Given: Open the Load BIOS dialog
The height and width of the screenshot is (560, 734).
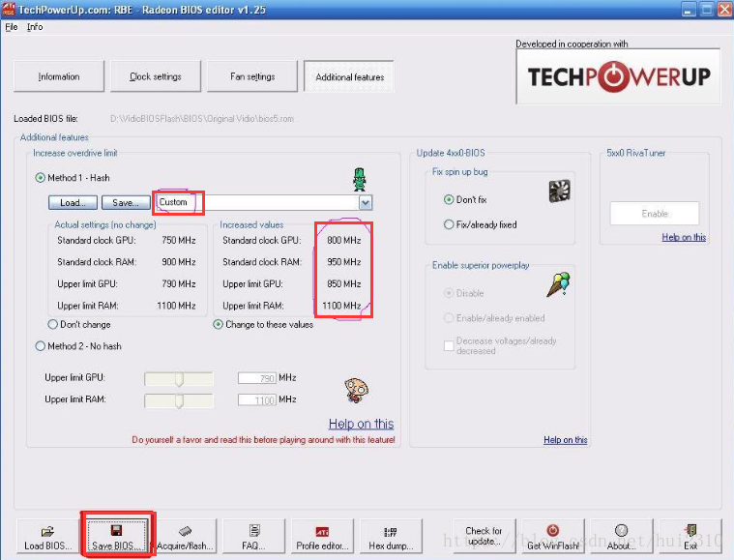Looking at the screenshot, I should 47,537.
